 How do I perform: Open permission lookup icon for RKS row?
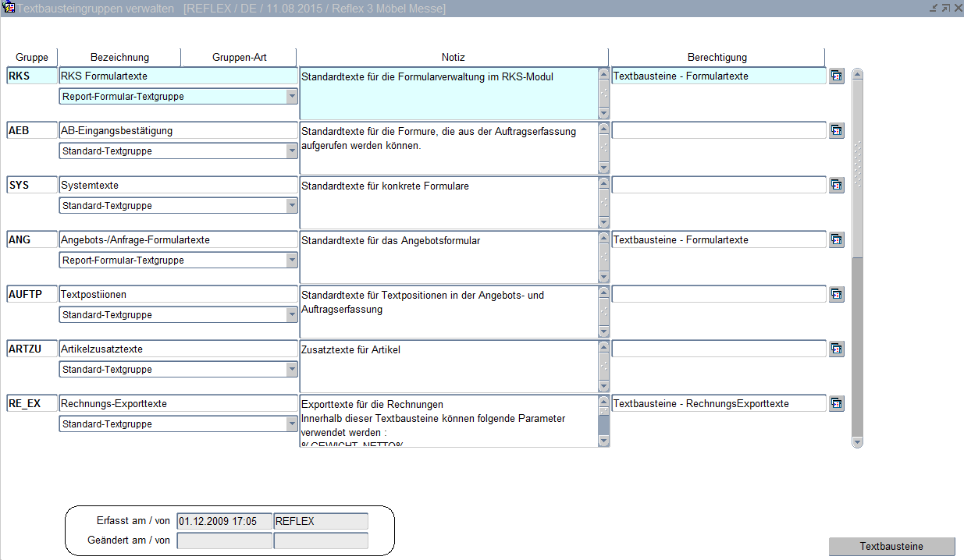(x=836, y=76)
